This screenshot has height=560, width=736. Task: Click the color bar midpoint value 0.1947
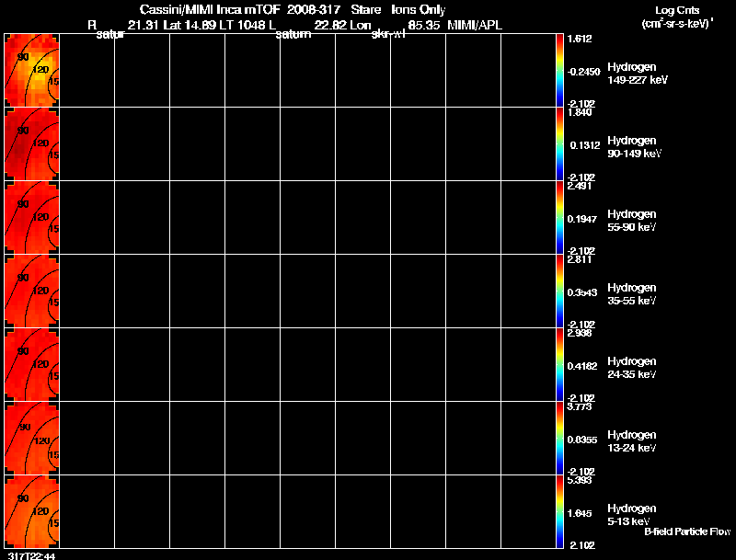pyautogui.click(x=582, y=219)
